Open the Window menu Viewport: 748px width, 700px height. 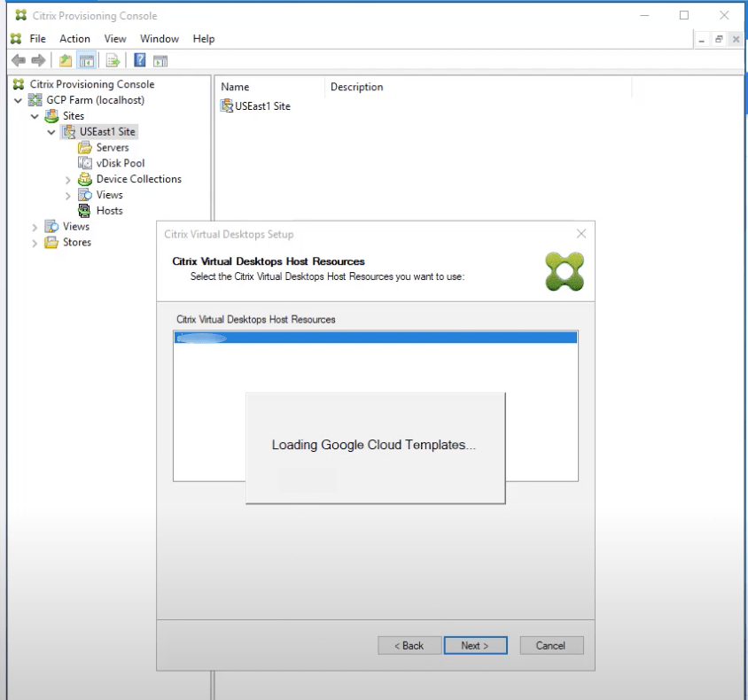click(160, 38)
